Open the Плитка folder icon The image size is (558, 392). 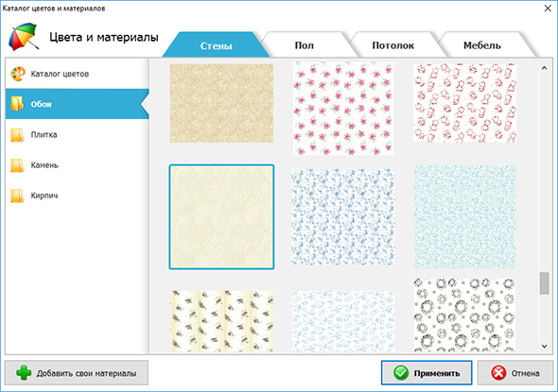(x=17, y=135)
